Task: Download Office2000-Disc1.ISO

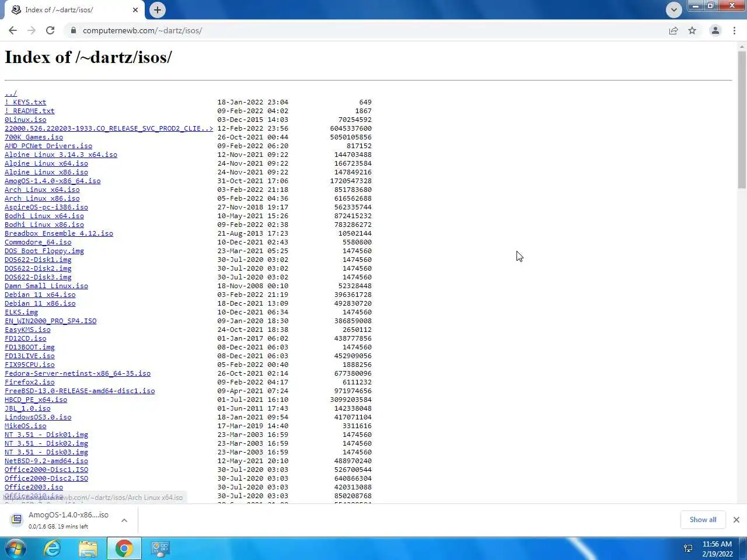Action: pos(46,470)
